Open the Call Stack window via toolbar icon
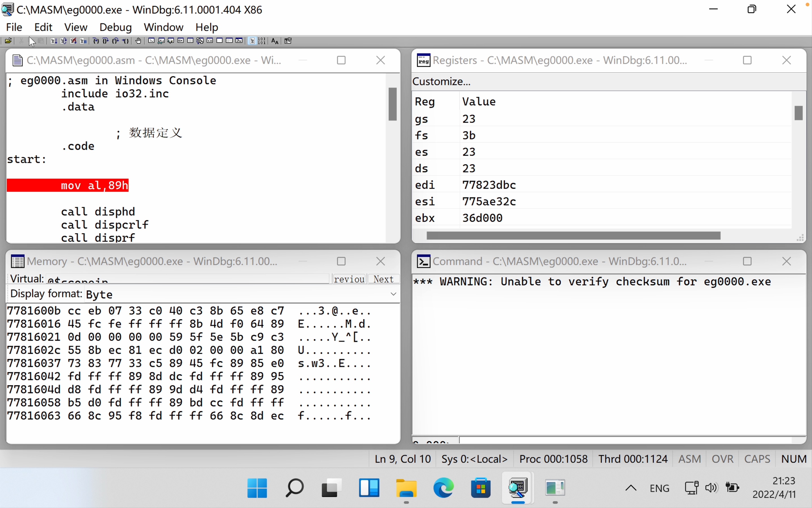 pos(200,41)
